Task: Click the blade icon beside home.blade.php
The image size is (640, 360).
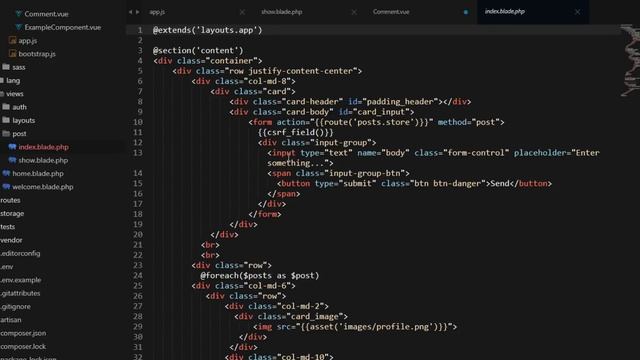Action: coord(6,173)
